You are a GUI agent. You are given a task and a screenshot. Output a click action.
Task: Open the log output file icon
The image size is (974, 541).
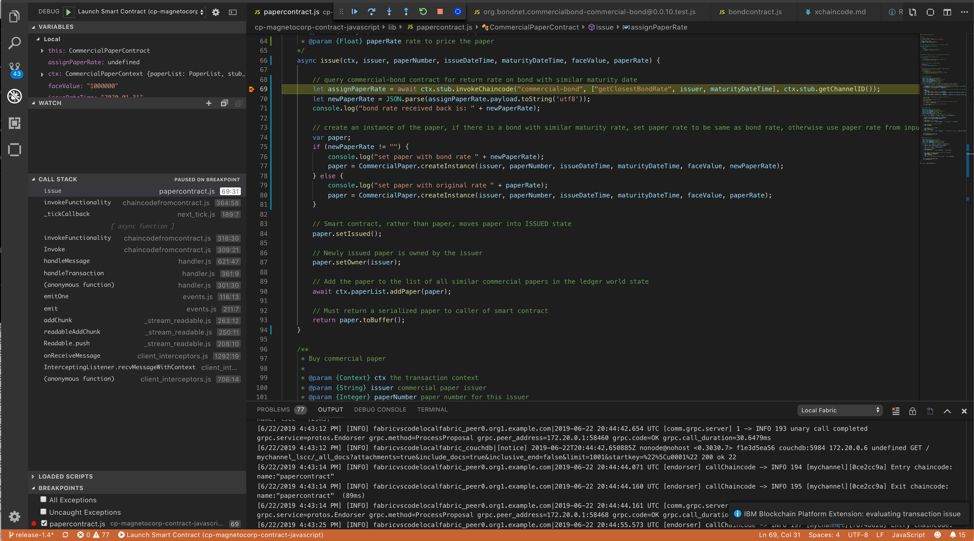(x=930, y=411)
